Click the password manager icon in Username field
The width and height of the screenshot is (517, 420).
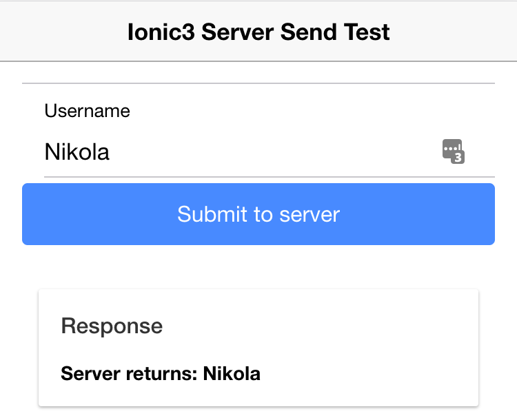pos(454,151)
